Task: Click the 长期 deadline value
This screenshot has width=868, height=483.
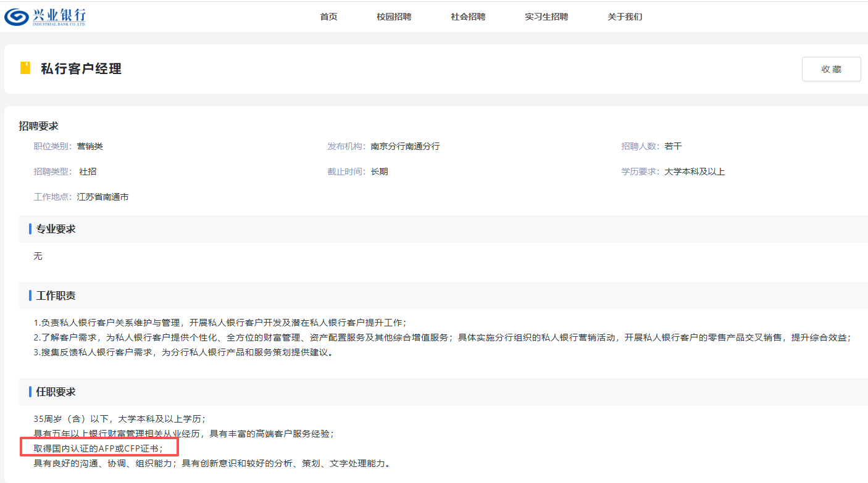Action: 379,171
